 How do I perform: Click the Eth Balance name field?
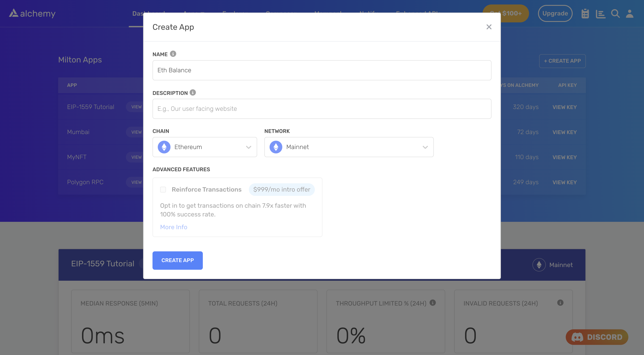[322, 70]
